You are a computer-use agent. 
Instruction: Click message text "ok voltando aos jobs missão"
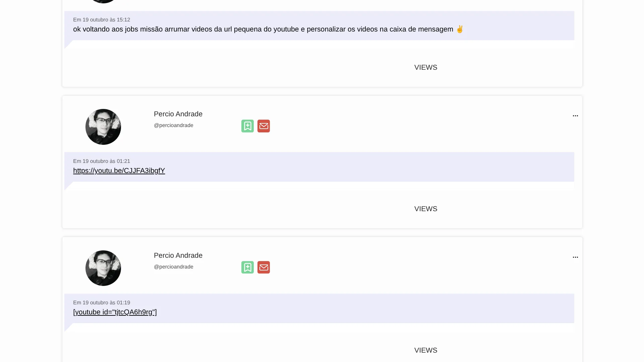pos(118,29)
